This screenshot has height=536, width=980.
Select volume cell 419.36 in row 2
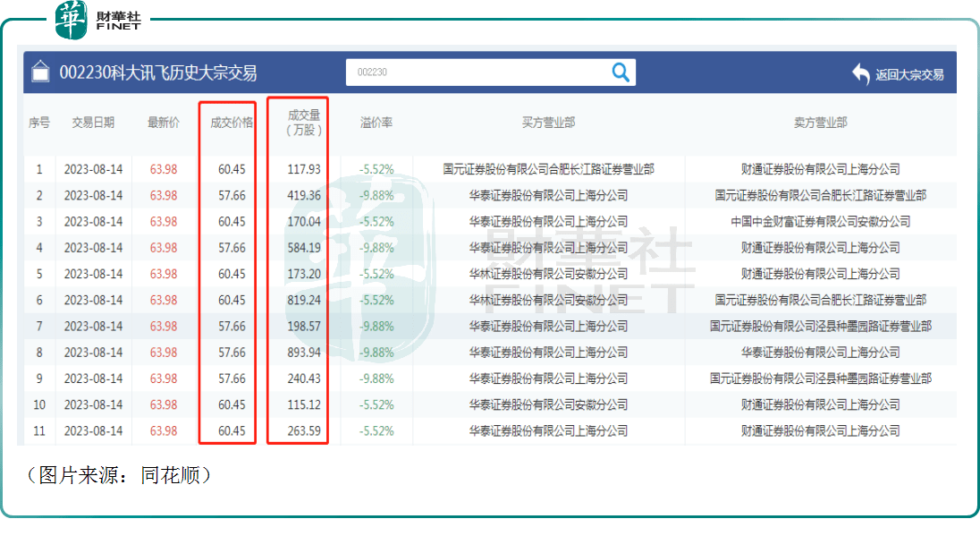pos(304,196)
